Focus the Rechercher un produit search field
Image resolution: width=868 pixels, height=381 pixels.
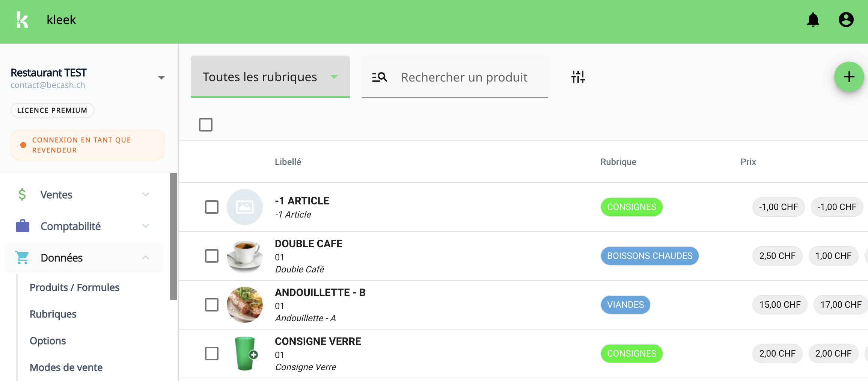pos(464,77)
